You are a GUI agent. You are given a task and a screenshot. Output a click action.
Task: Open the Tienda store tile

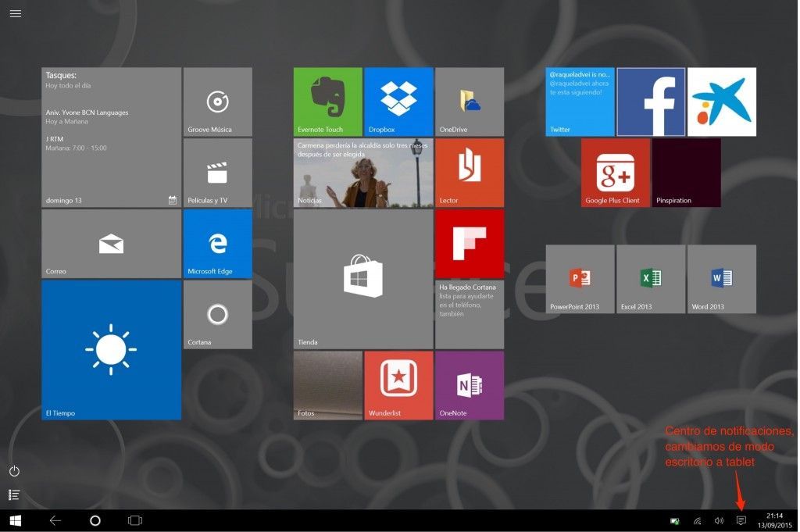pos(363,279)
